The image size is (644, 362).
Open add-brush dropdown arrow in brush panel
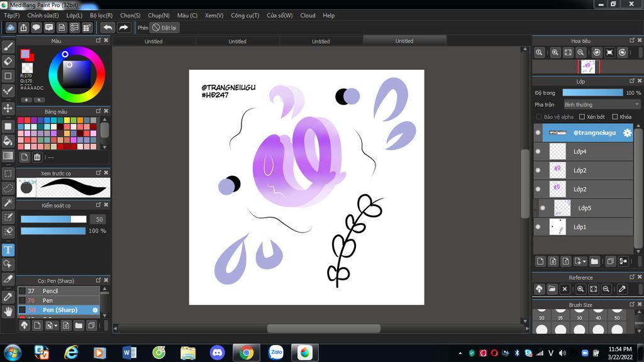tap(56, 326)
